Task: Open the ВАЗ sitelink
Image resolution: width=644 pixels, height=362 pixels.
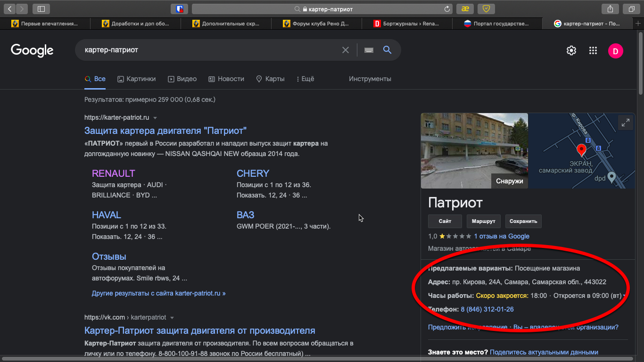Action: click(245, 214)
